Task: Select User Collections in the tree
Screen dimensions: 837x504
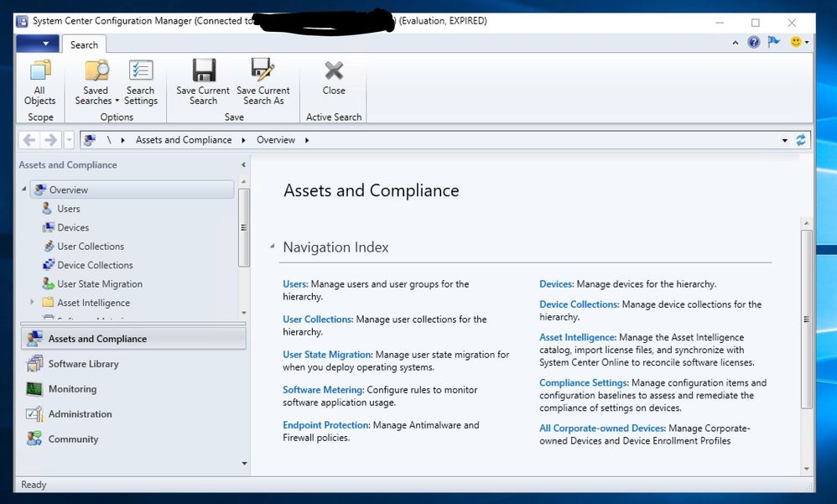Action: 91,246
